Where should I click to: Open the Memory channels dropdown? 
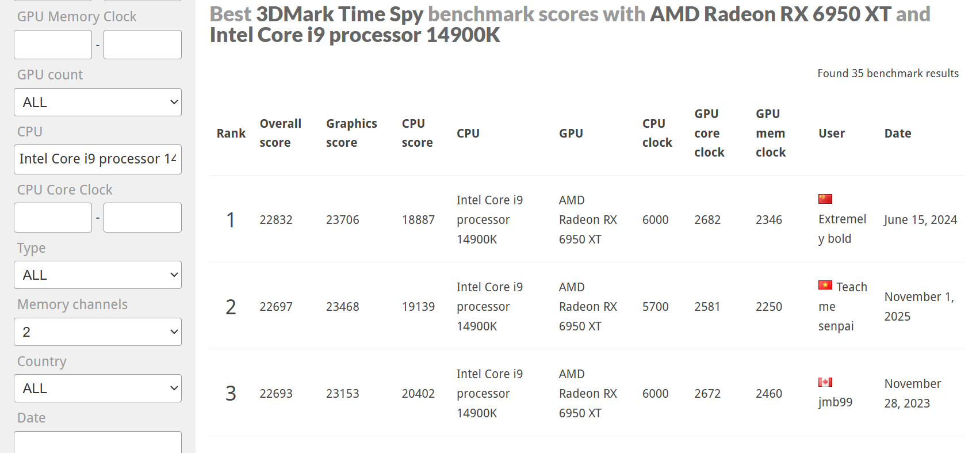(x=98, y=332)
